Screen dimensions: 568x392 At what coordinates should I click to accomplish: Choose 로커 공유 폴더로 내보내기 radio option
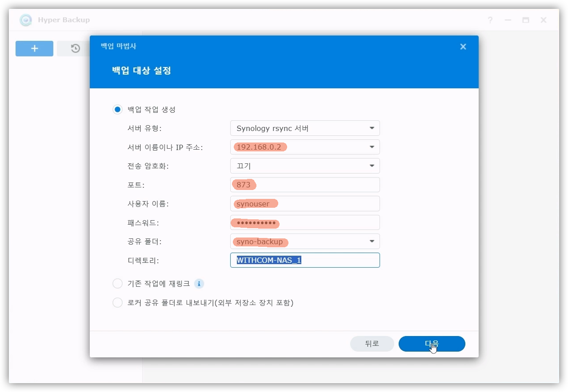pyautogui.click(x=117, y=303)
